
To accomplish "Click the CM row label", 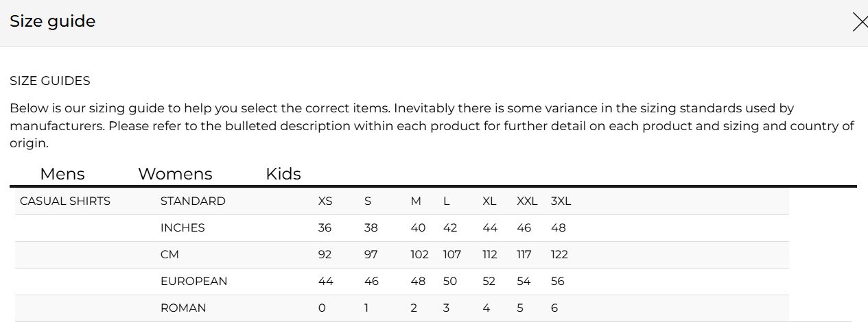I will click(x=169, y=255).
